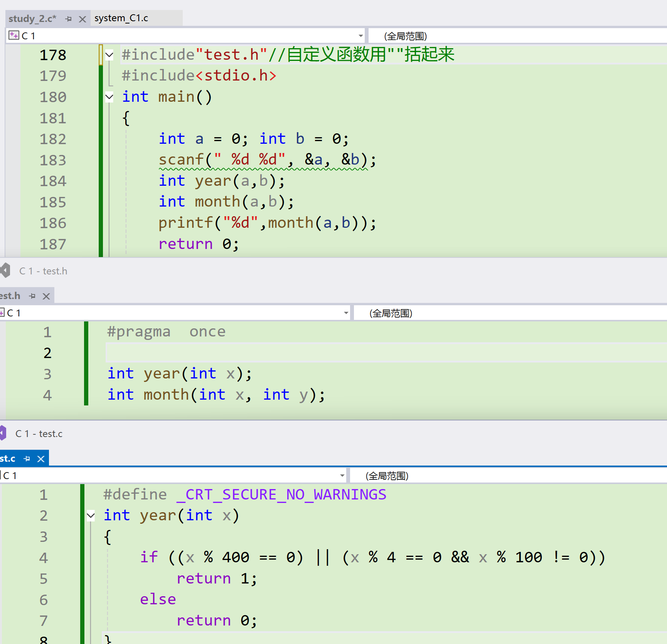The height and width of the screenshot is (644, 667).
Task: Click 'return 0;' on line 187 in study_2.c
Action: point(199,244)
